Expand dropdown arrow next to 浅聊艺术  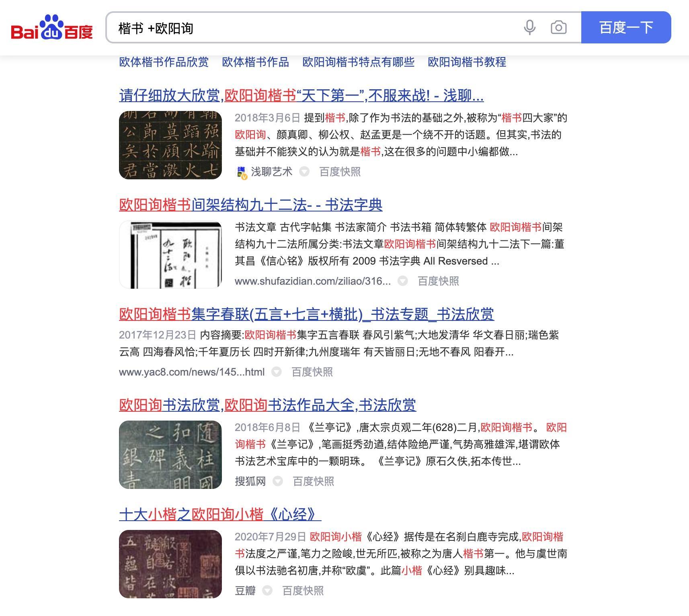[x=304, y=172]
